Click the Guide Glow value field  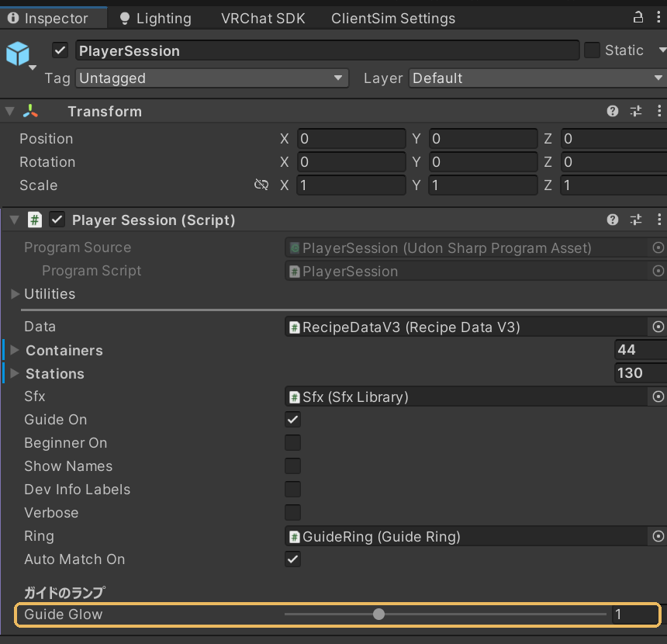(x=635, y=614)
